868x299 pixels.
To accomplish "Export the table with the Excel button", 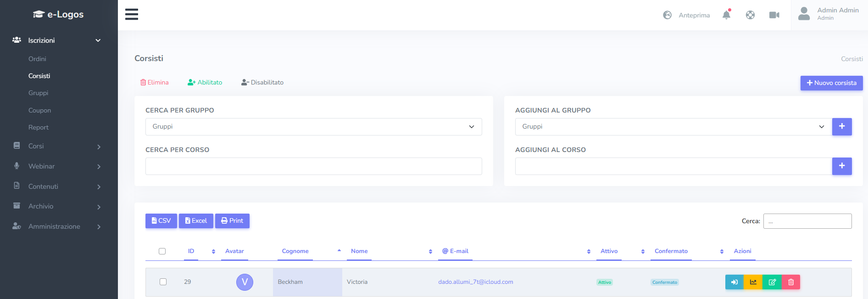I will click(x=196, y=221).
